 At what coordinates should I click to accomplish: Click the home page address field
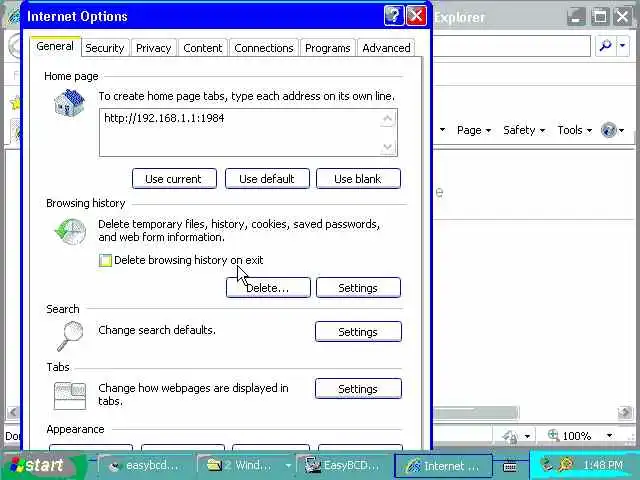(x=248, y=133)
